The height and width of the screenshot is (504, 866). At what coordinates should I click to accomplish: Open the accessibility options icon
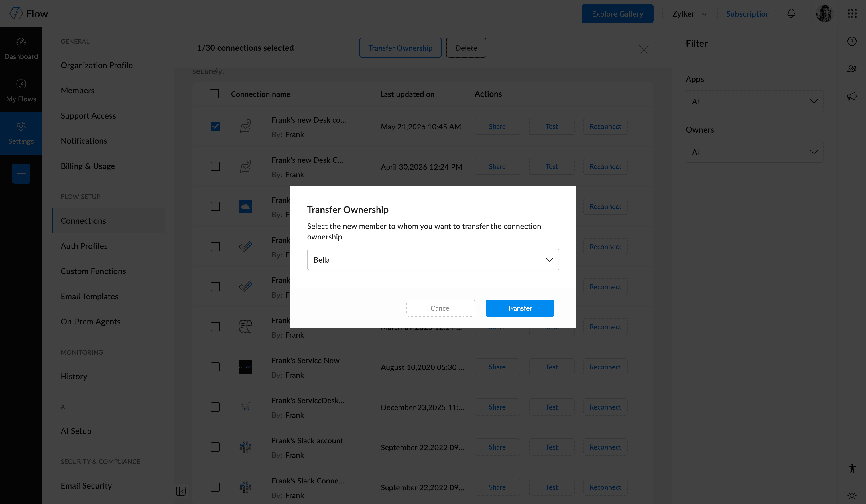pos(852,468)
